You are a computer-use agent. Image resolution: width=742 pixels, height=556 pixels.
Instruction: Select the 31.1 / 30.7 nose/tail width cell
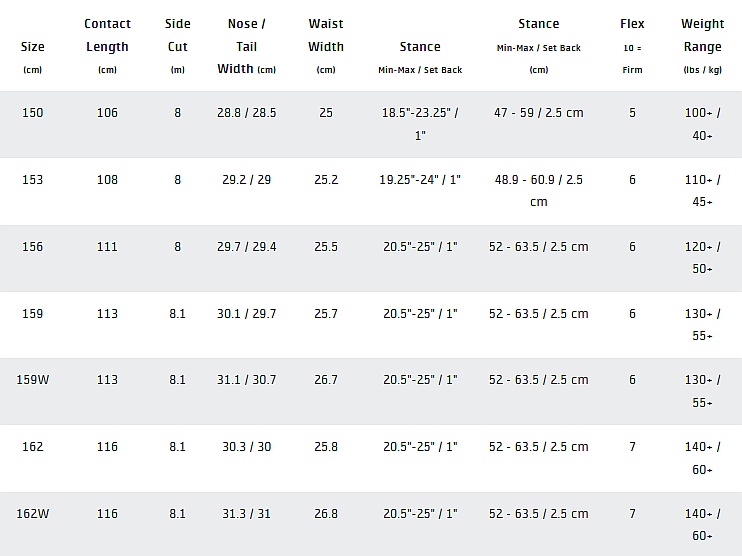tap(246, 380)
